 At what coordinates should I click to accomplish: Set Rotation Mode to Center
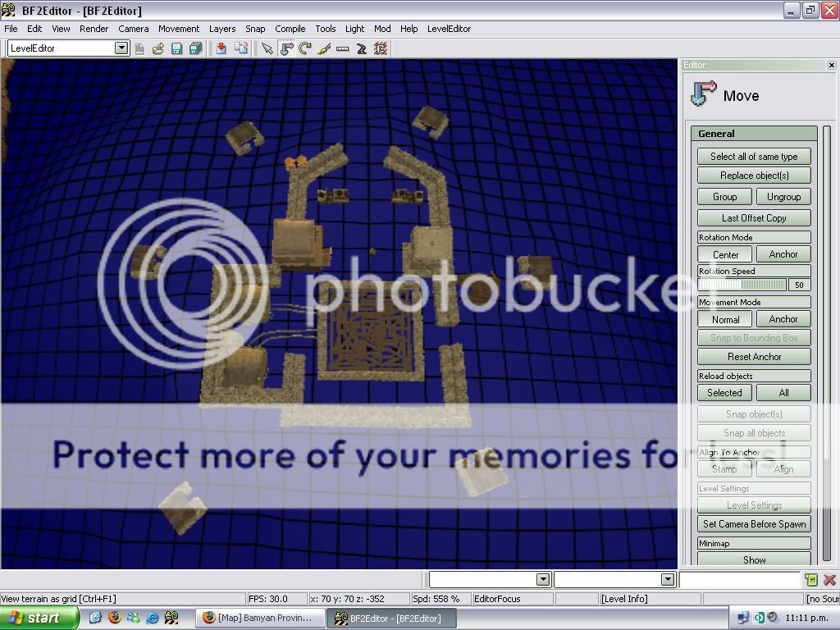[725, 254]
